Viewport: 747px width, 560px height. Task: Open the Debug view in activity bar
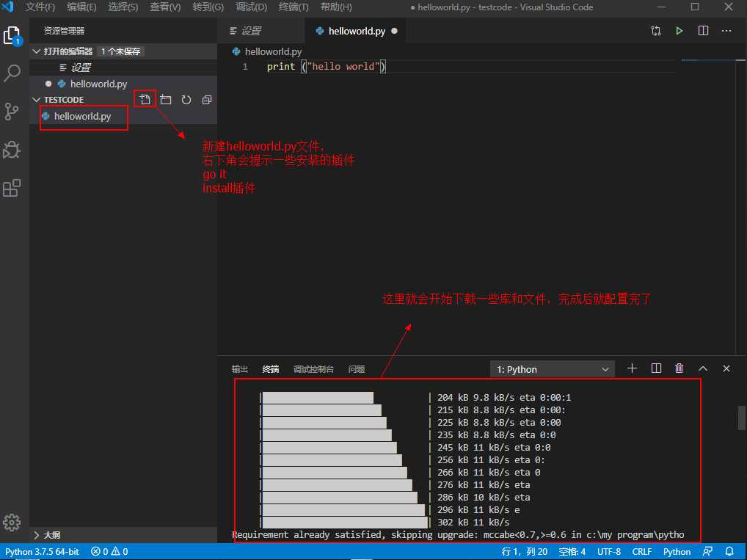coord(12,150)
